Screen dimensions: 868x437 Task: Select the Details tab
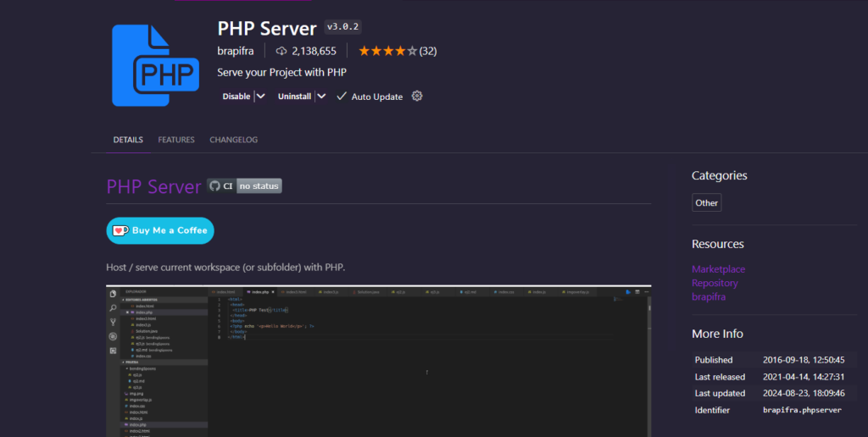(x=128, y=140)
